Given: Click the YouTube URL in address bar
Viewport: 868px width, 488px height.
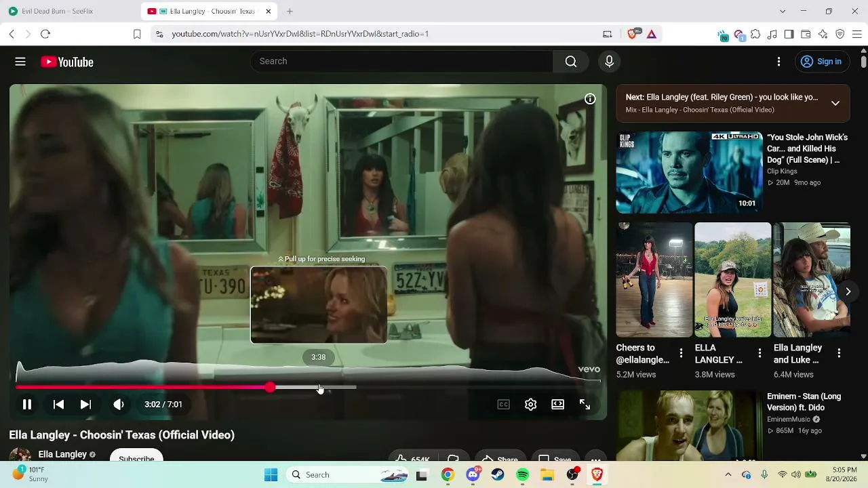Looking at the screenshot, I should coord(300,34).
